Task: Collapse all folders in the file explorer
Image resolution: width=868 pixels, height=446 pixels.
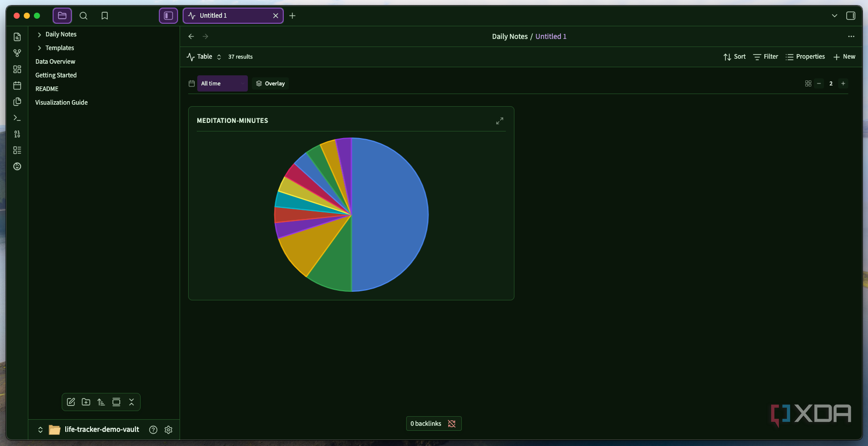Action: 132,402
